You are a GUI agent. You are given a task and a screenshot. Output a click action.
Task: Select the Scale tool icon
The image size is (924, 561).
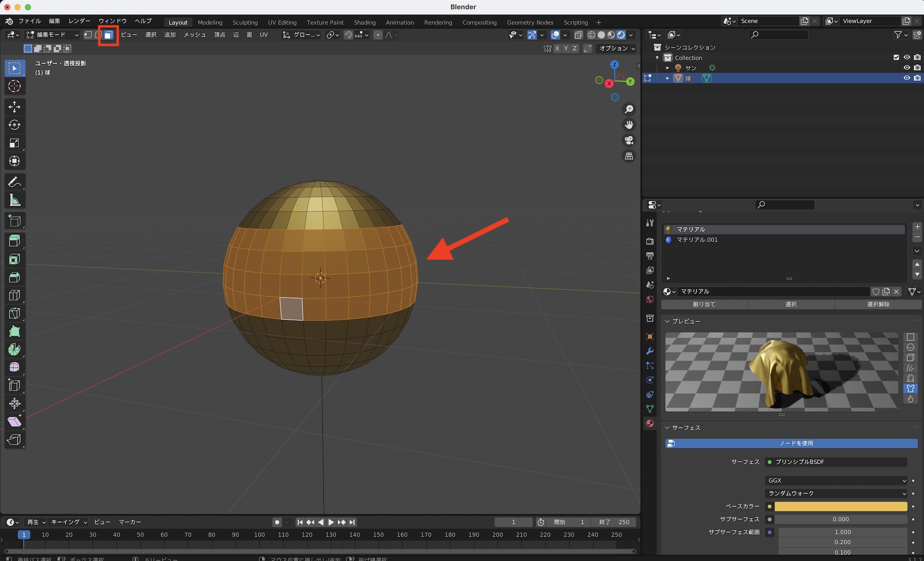point(14,143)
